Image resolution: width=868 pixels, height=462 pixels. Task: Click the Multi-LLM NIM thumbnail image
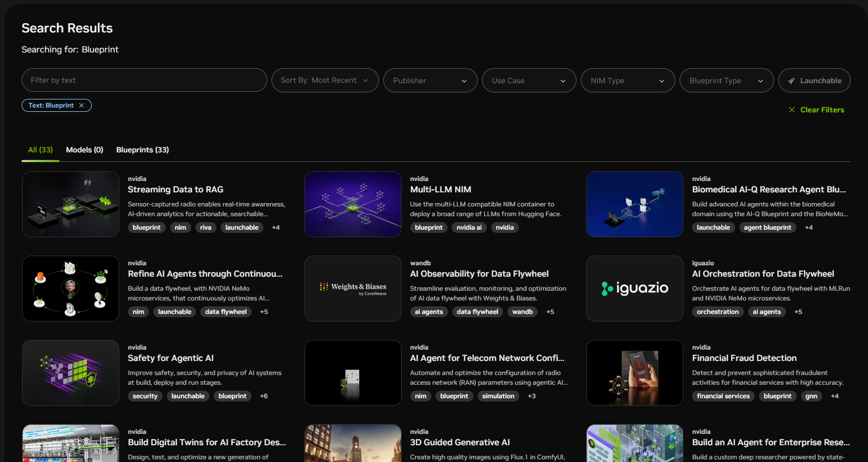click(353, 204)
